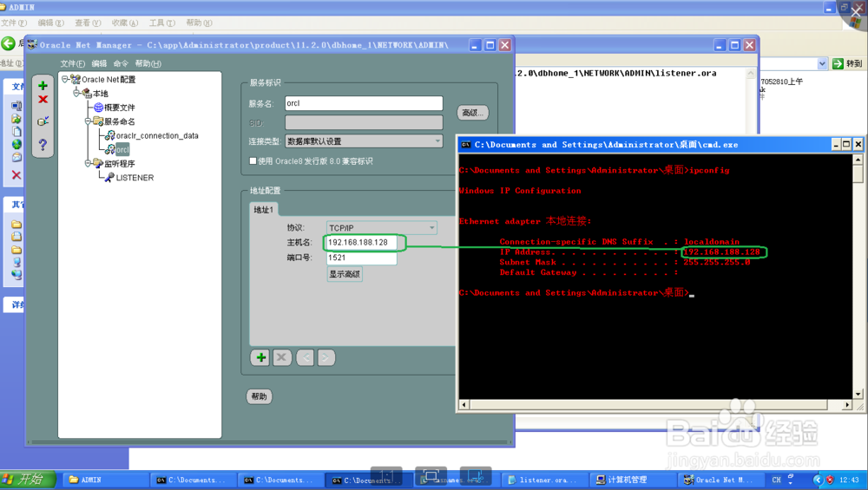This screenshot has width=868, height=490.
Task: Select the orcl service name node
Action: [x=122, y=149]
